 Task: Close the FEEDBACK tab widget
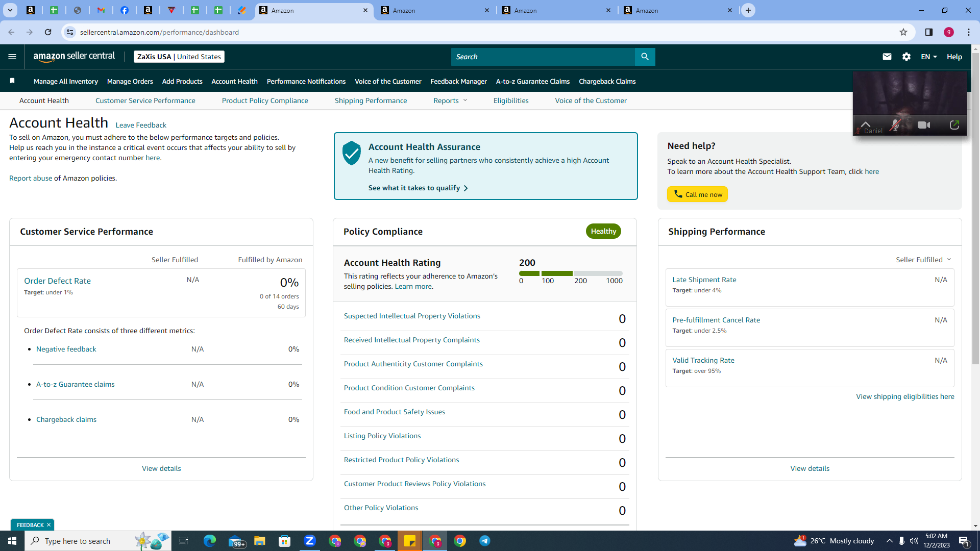coord(48,525)
